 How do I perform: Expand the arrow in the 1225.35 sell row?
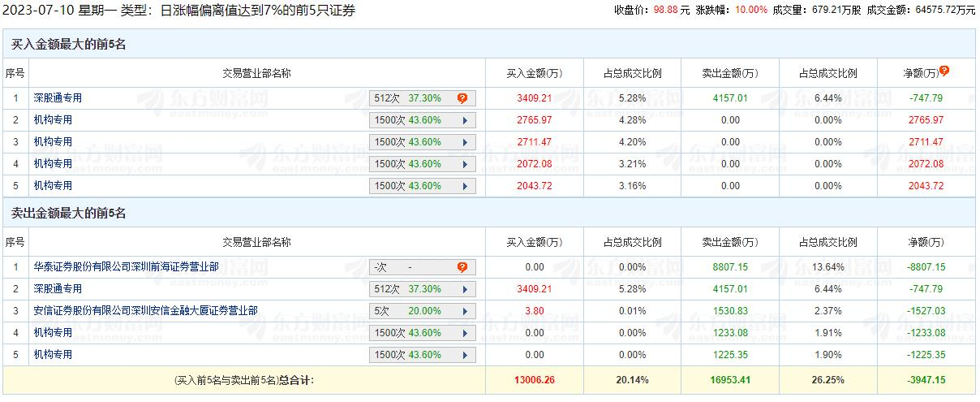465,355
